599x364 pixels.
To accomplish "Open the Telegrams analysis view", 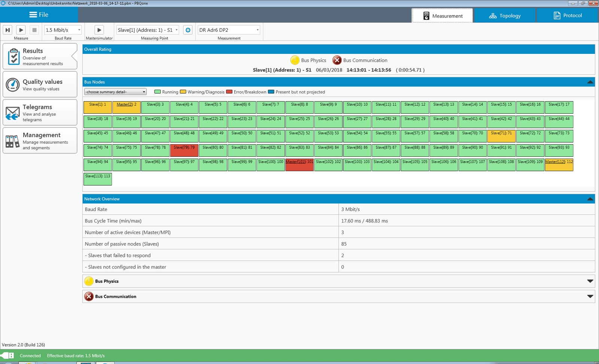I will [x=40, y=112].
